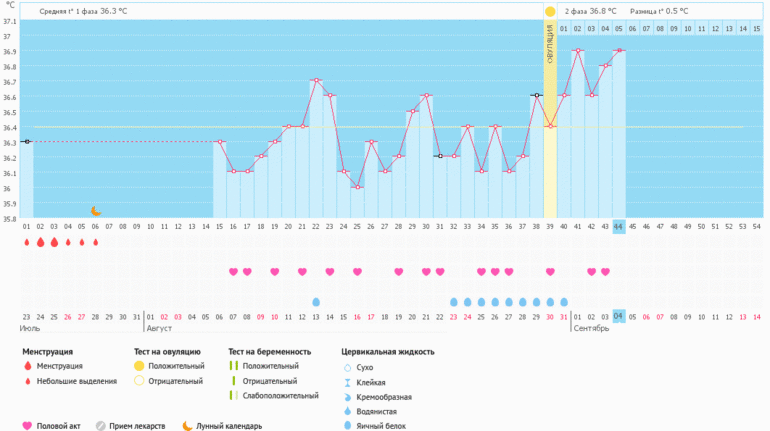Select the Положительный ovulation test yellow circle
Viewport: 770px width, 431px height.
point(139,367)
